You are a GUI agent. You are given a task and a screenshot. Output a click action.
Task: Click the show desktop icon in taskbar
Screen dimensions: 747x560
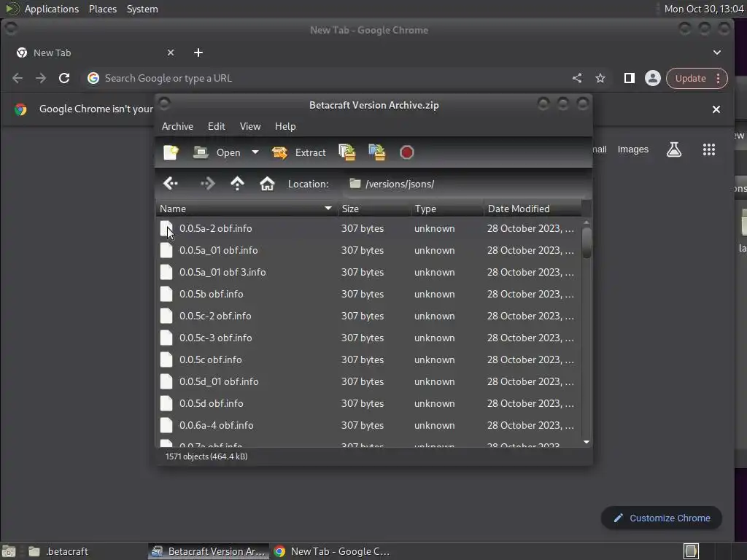(x=9, y=551)
